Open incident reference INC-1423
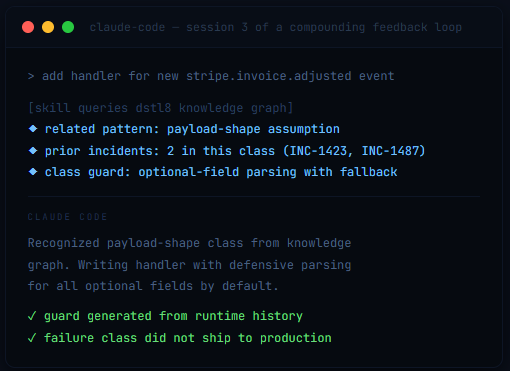The image size is (510, 371). [318, 151]
